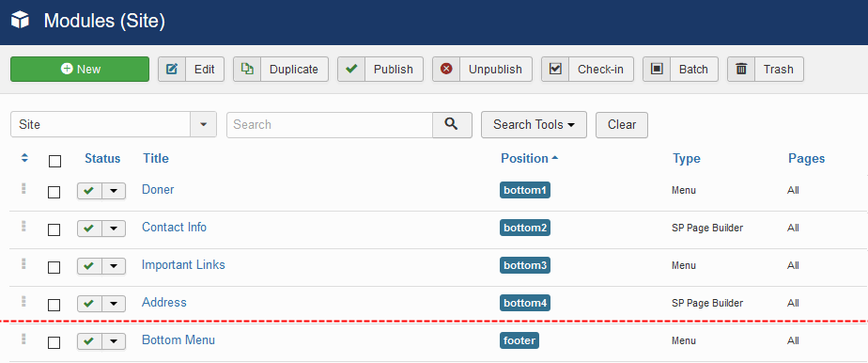Click the Modules (Site) page title
868x363 pixels.
[x=104, y=21]
